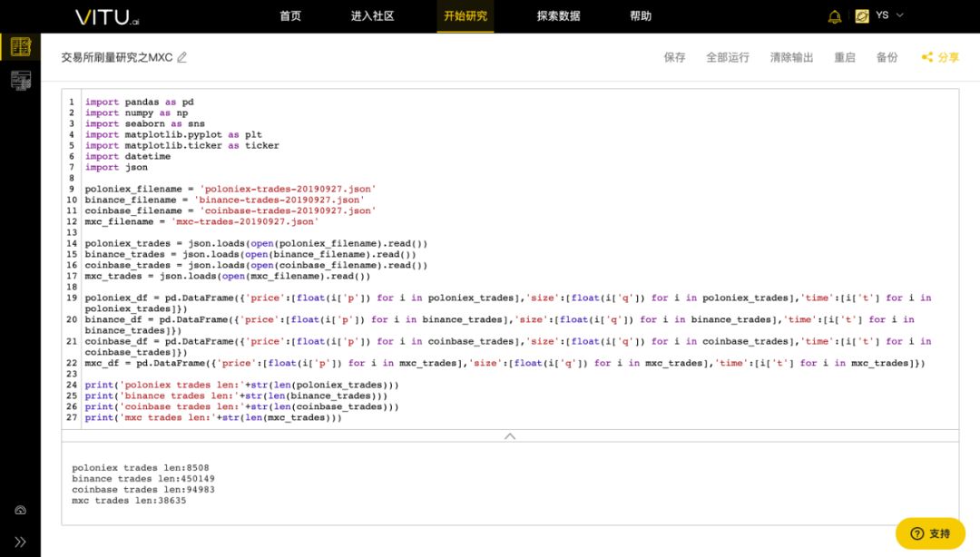Screen dimensions: 980x557
Task: Click line 7 'import json'
Action: point(116,167)
